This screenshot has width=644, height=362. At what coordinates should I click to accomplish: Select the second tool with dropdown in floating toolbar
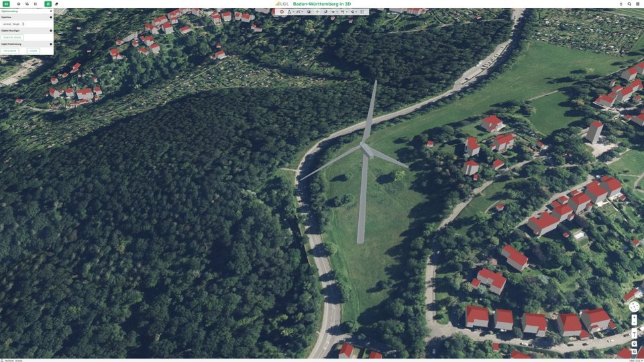[x=298, y=12]
